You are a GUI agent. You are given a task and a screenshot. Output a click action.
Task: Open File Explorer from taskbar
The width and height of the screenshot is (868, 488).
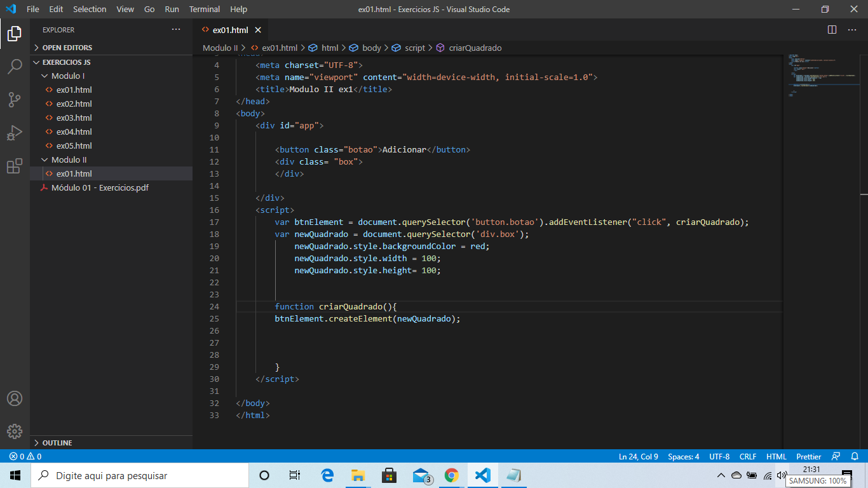pos(358,475)
